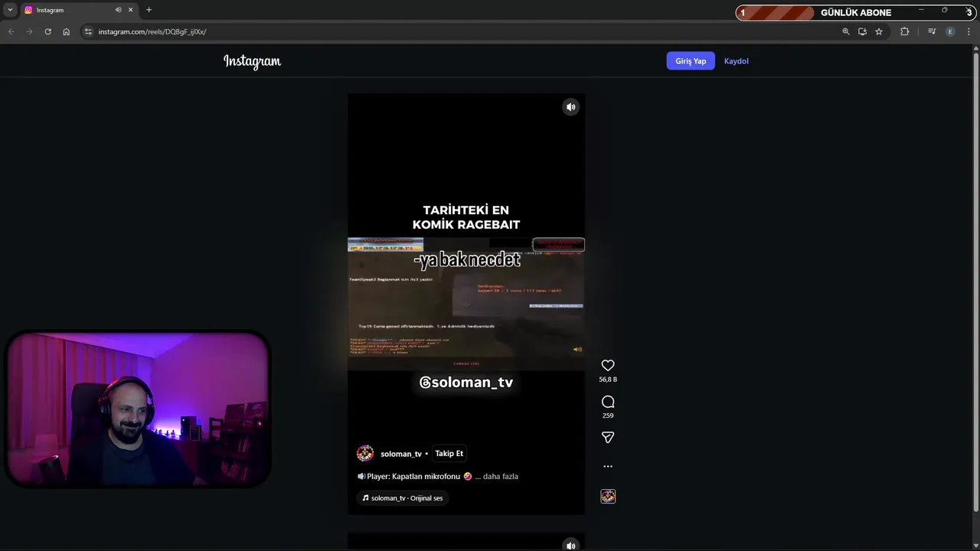
Task: Mute the reel using top-right speaker button
Action: tap(570, 107)
